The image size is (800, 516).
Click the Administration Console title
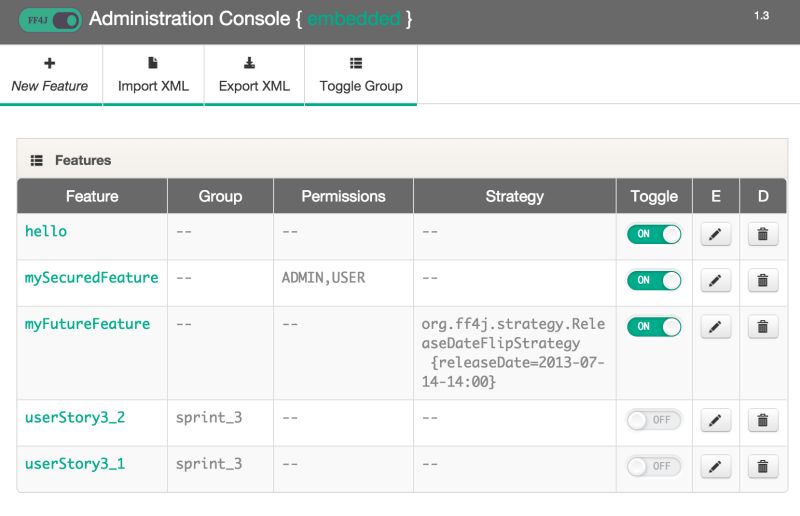(190, 19)
